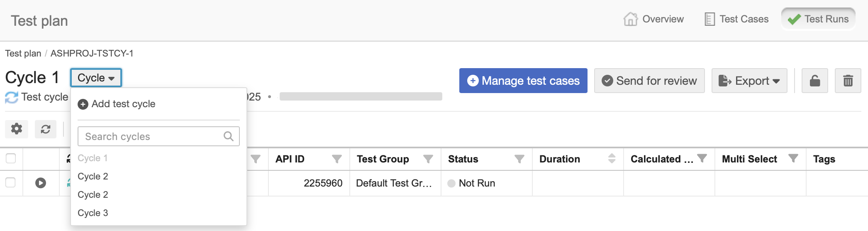Click the Test Cases document icon

710,19
